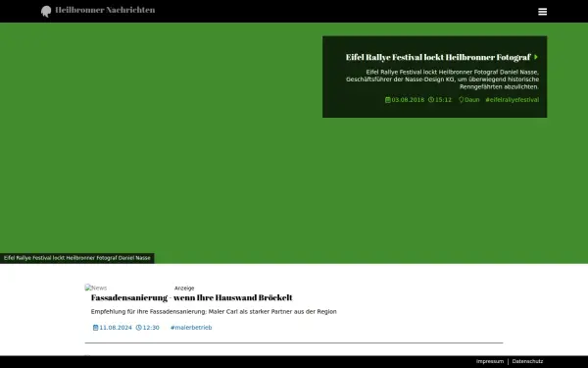
Task: Click the hero image caption about Daniel Nasse
Action: coord(76,258)
